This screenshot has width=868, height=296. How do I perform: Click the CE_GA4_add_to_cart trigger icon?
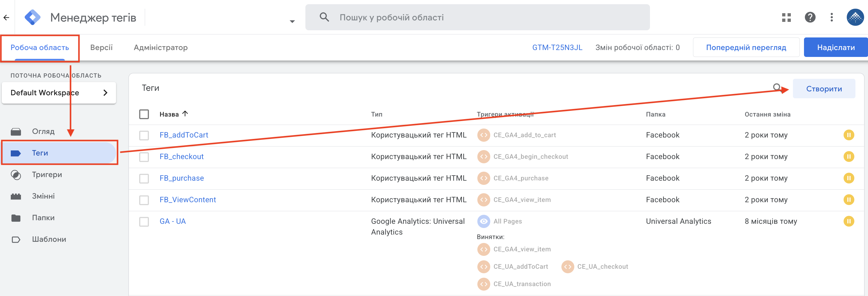pos(484,135)
